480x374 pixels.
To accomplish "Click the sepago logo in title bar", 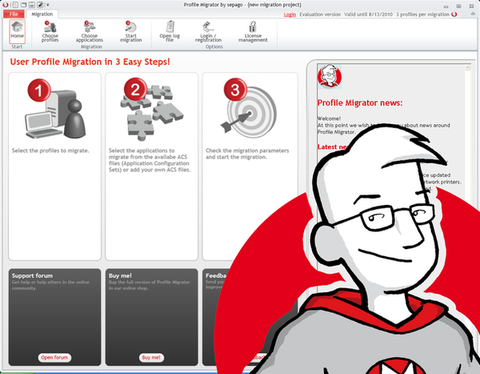I will [5, 4].
